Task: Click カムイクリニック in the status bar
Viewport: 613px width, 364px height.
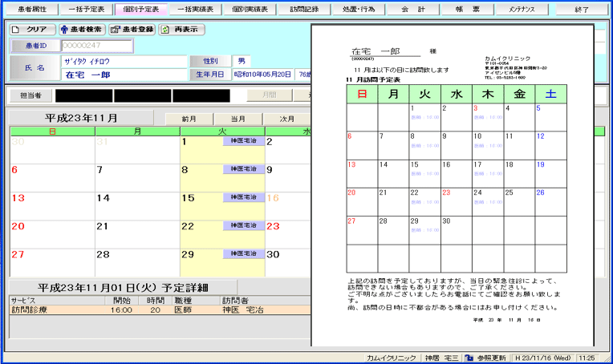Action: 391,358
